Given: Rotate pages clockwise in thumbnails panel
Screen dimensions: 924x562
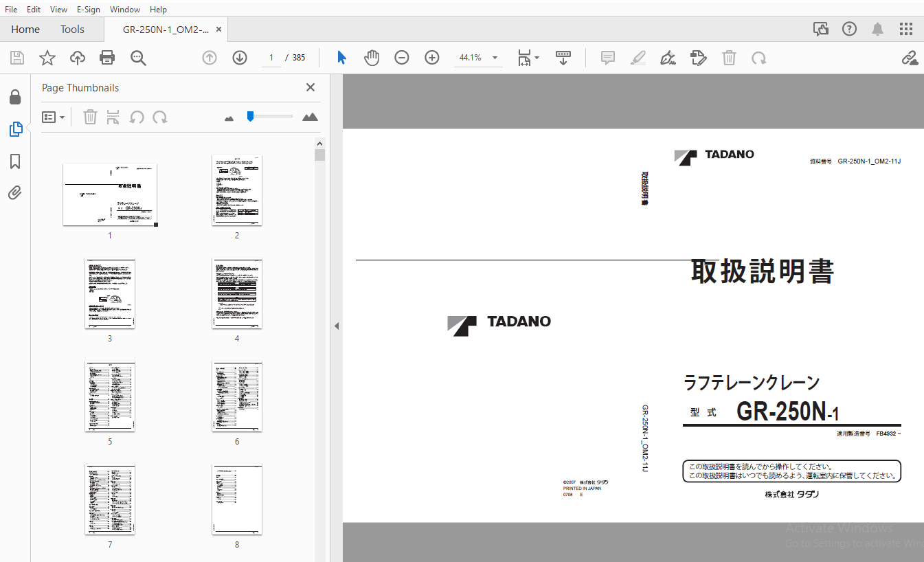Looking at the screenshot, I should pyautogui.click(x=160, y=117).
